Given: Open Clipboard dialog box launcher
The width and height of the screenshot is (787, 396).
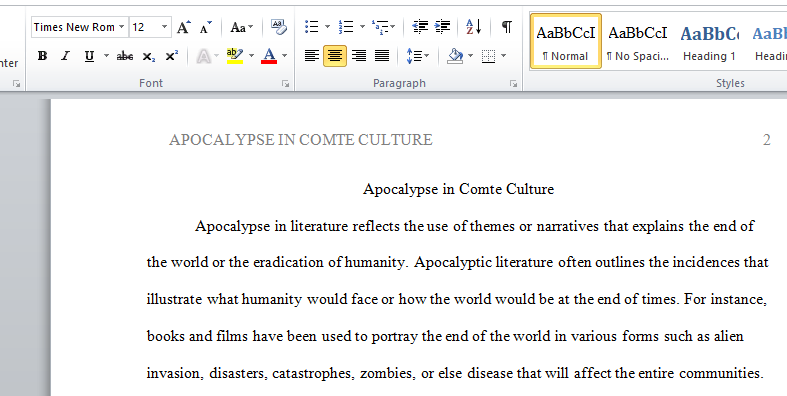Looking at the screenshot, I should point(17,84).
